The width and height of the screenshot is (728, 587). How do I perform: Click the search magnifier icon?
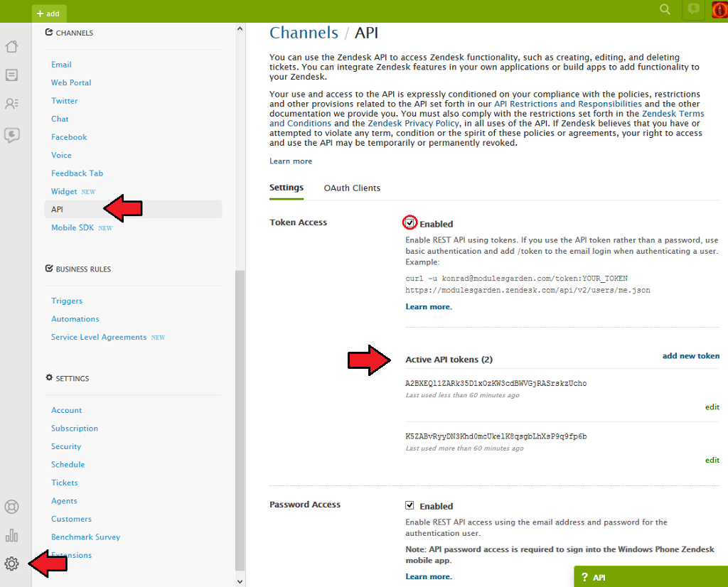pyautogui.click(x=665, y=10)
